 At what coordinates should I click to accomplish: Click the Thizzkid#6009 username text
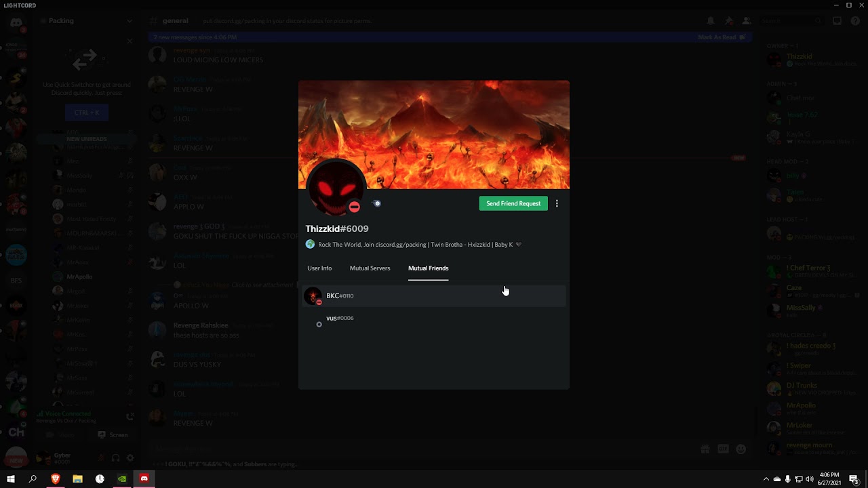pyautogui.click(x=337, y=229)
